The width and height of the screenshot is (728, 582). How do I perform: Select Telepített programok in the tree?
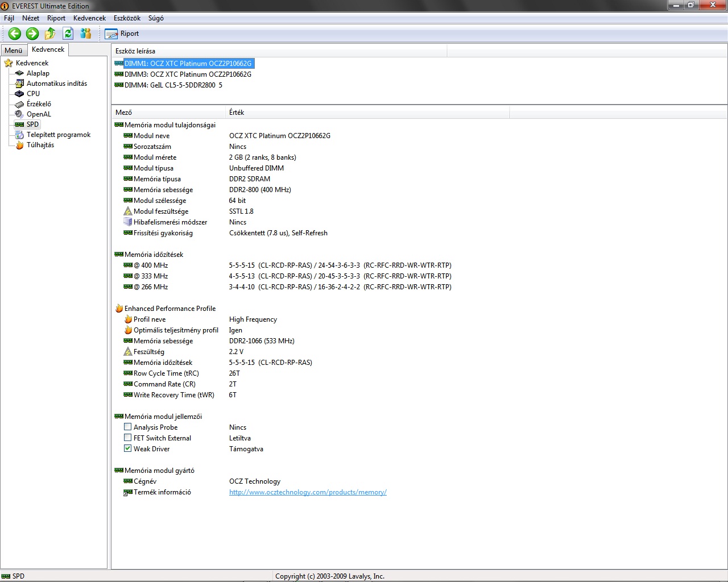point(59,135)
